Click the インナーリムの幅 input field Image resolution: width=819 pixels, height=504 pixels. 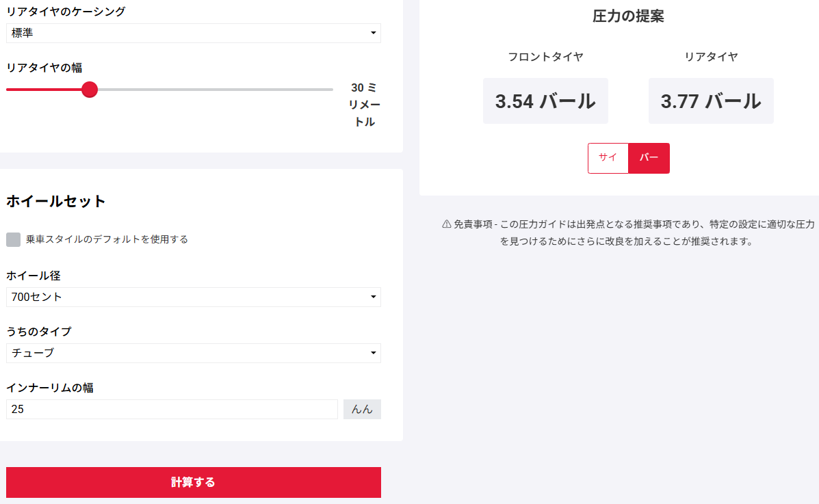coord(172,409)
